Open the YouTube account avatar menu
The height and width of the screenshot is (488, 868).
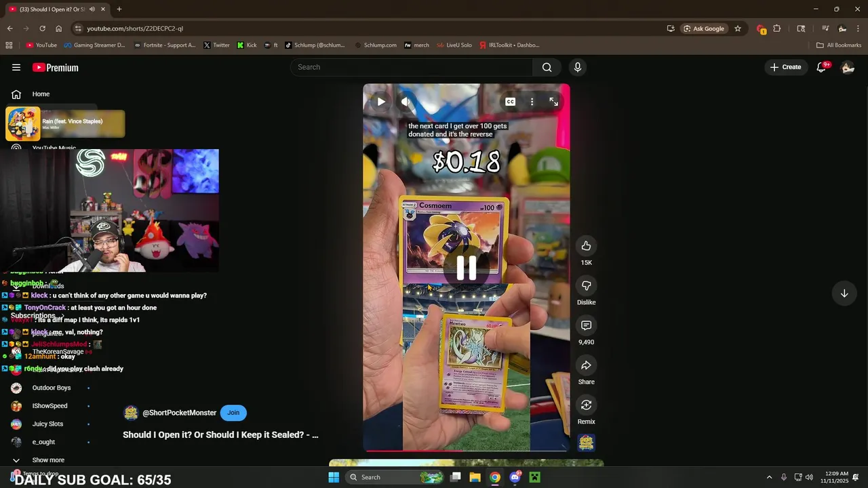[848, 67]
